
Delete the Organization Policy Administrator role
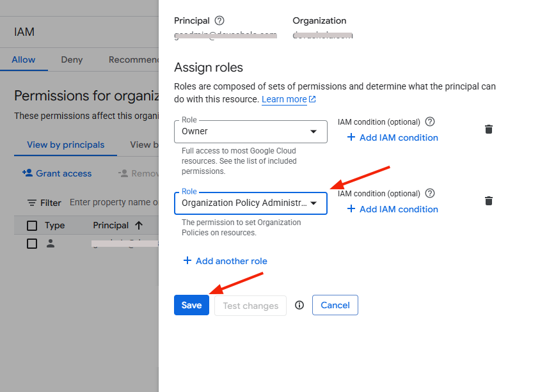489,201
